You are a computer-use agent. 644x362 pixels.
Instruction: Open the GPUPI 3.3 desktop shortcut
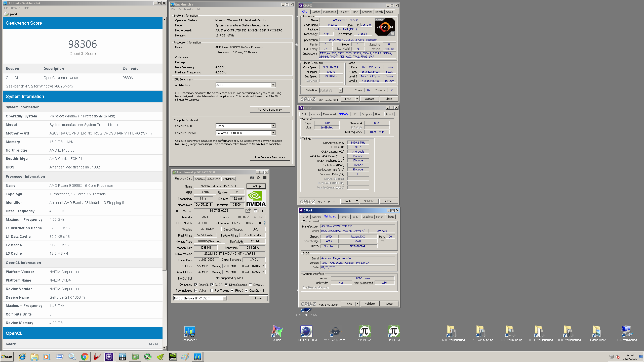tap(394, 334)
